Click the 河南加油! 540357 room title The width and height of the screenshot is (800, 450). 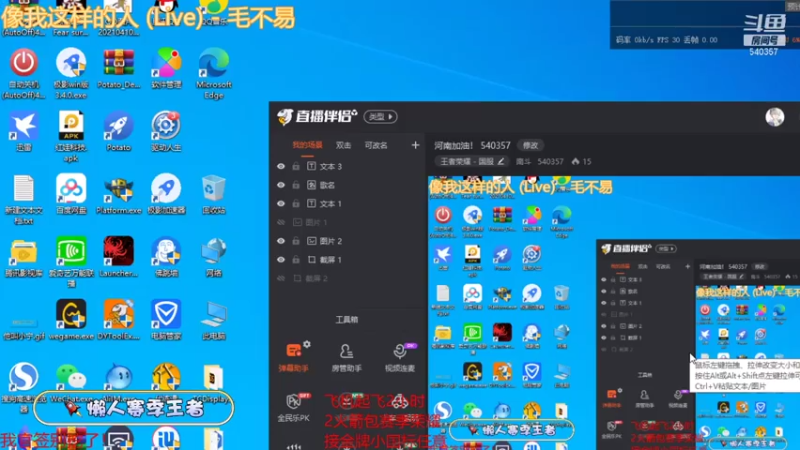coord(472,145)
